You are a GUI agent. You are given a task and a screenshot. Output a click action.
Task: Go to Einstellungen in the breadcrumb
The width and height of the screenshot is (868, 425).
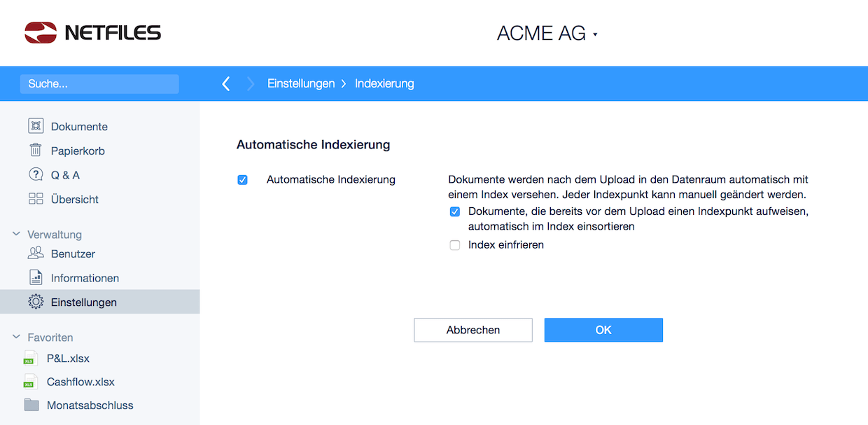coord(301,83)
